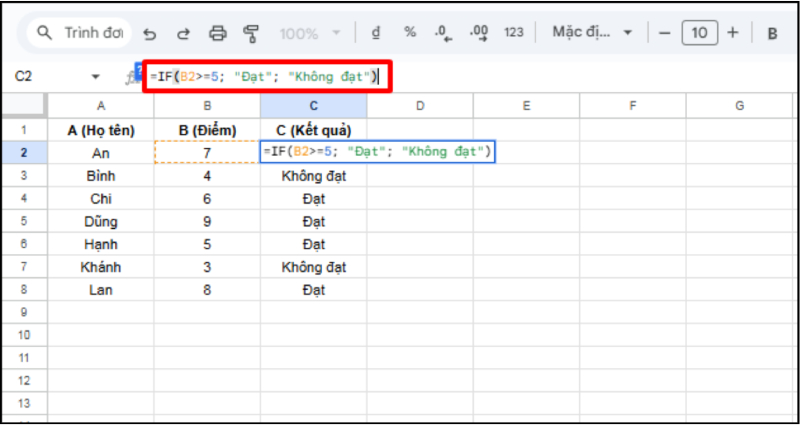Viewport: 800px width, 425px height.
Task: Apply percent format icon
Action: [410, 33]
